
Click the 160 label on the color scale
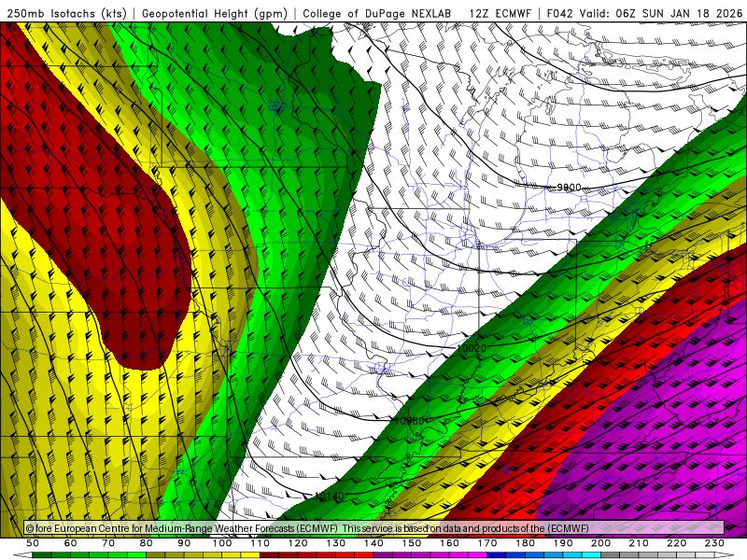pos(449,543)
